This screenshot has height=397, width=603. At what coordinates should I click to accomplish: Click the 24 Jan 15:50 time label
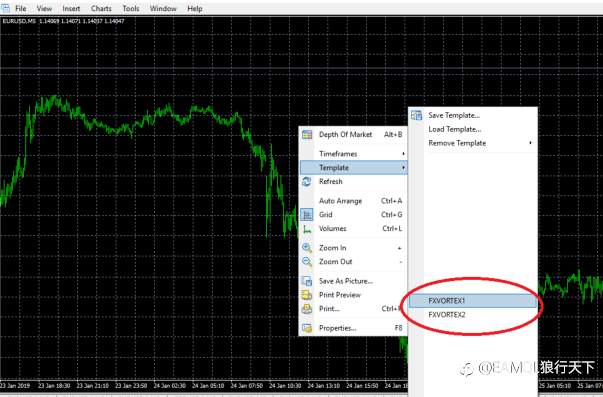(x=362, y=385)
